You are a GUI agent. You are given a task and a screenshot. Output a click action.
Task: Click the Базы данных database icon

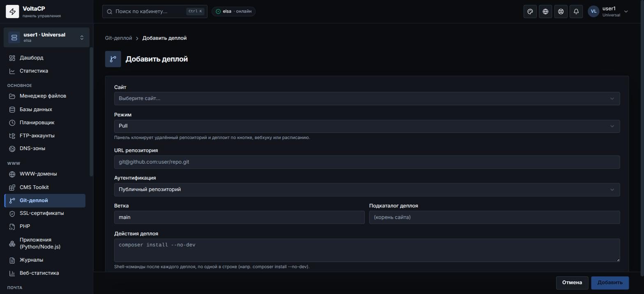12,109
